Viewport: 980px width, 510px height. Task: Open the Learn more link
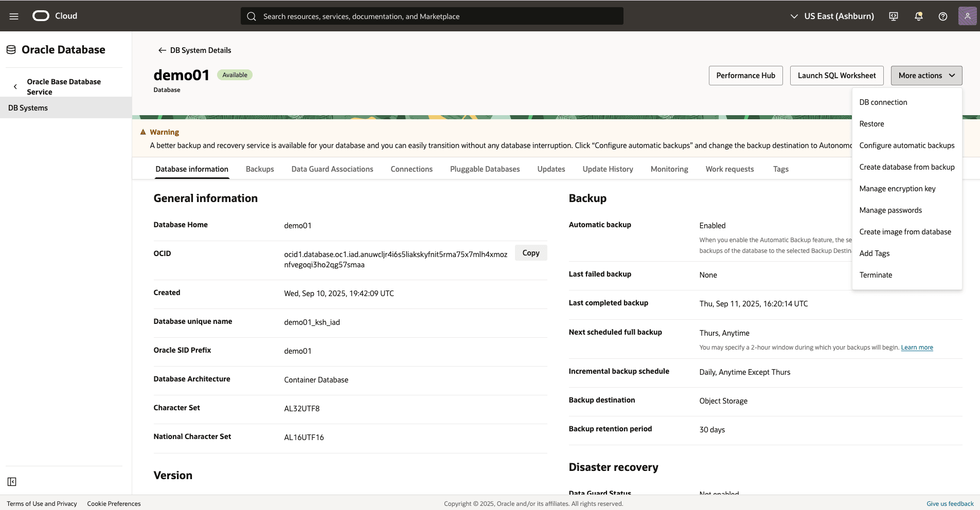[917, 347]
